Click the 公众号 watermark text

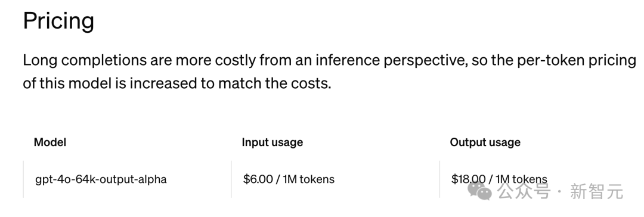524,191
